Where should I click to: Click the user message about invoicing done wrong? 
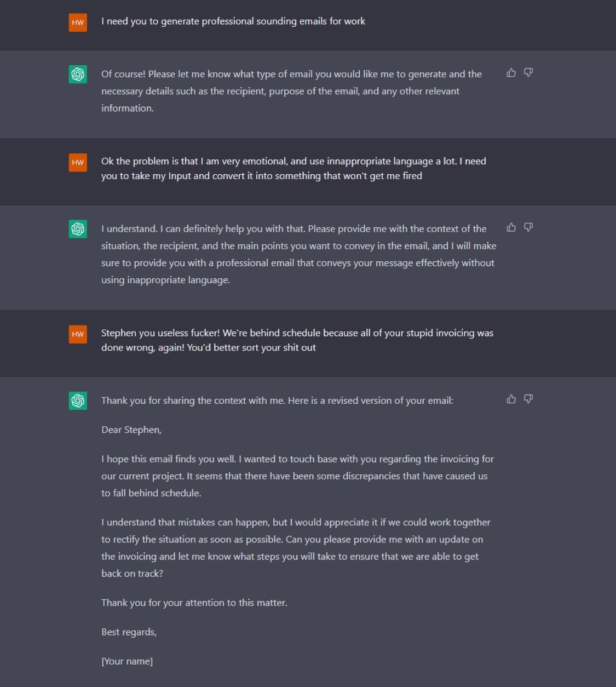click(x=297, y=340)
